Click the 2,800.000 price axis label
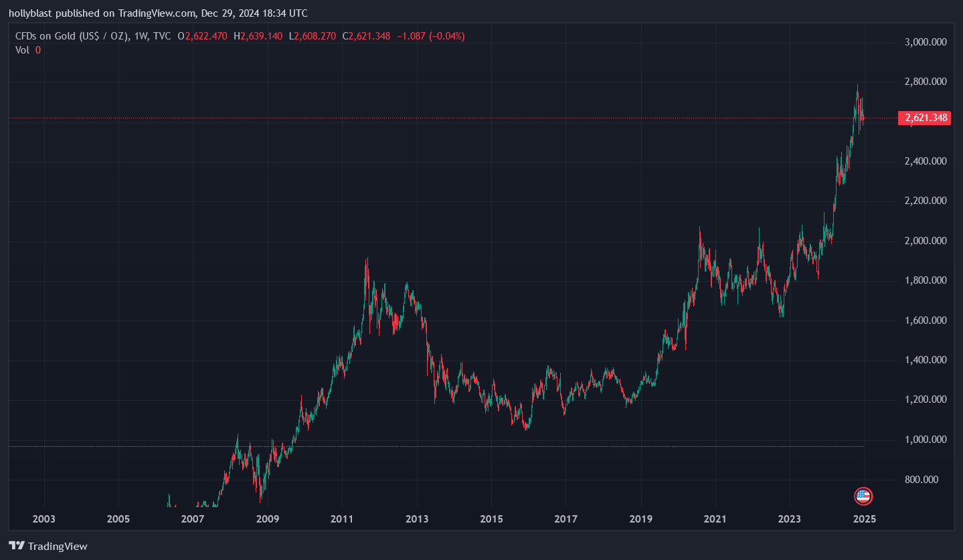Screen dimensions: 963x560 pos(926,82)
